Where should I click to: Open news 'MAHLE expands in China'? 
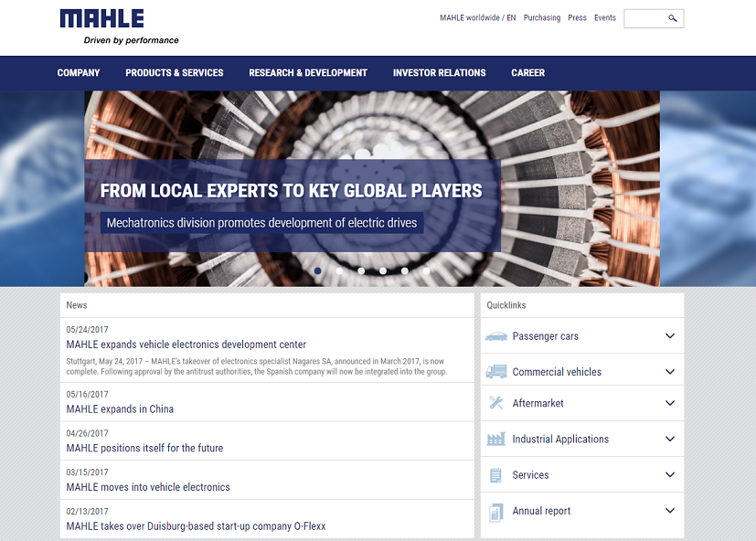[x=120, y=408]
